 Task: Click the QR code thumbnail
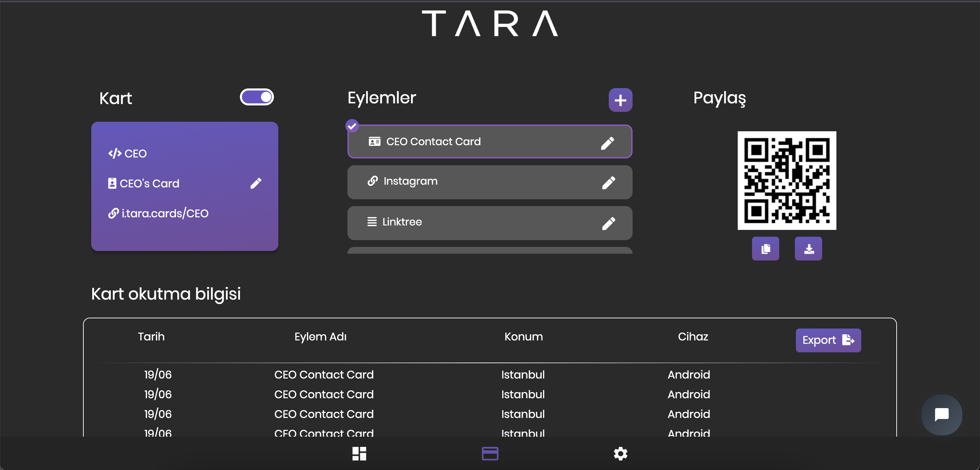[x=786, y=180]
